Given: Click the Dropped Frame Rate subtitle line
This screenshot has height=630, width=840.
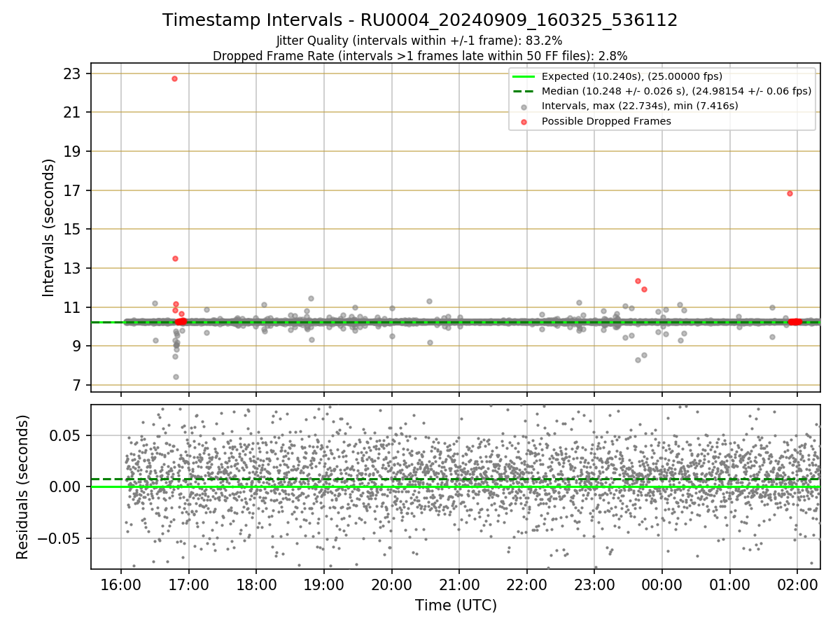Looking at the screenshot, I should click(420, 55).
